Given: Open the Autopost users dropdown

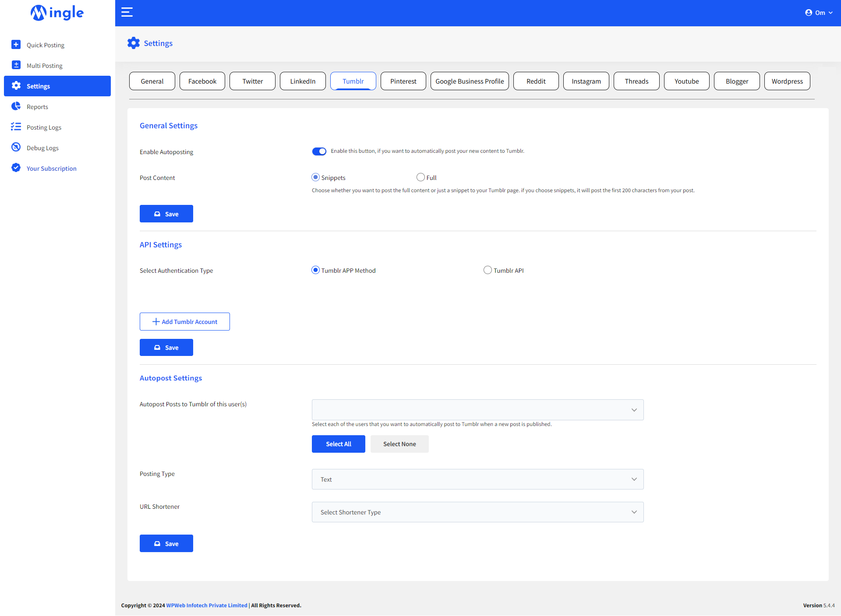Looking at the screenshot, I should tap(477, 410).
